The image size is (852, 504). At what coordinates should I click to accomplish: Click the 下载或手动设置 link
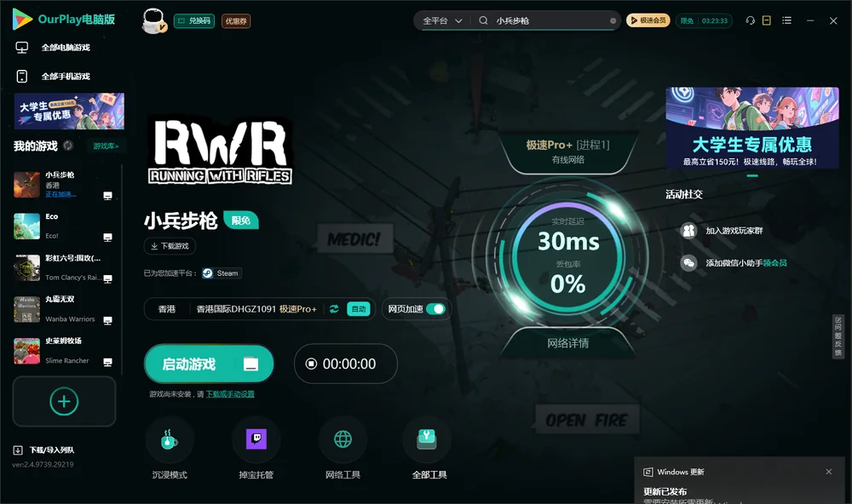pos(230,394)
